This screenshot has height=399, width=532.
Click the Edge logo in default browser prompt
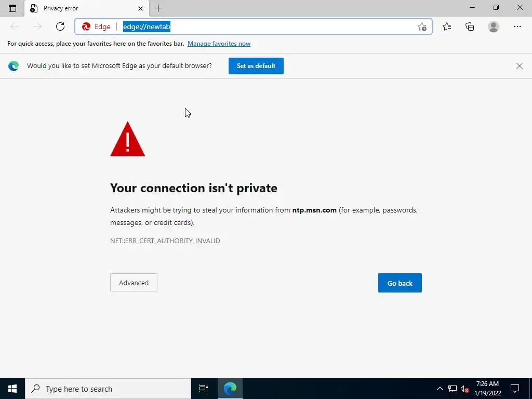click(x=14, y=66)
